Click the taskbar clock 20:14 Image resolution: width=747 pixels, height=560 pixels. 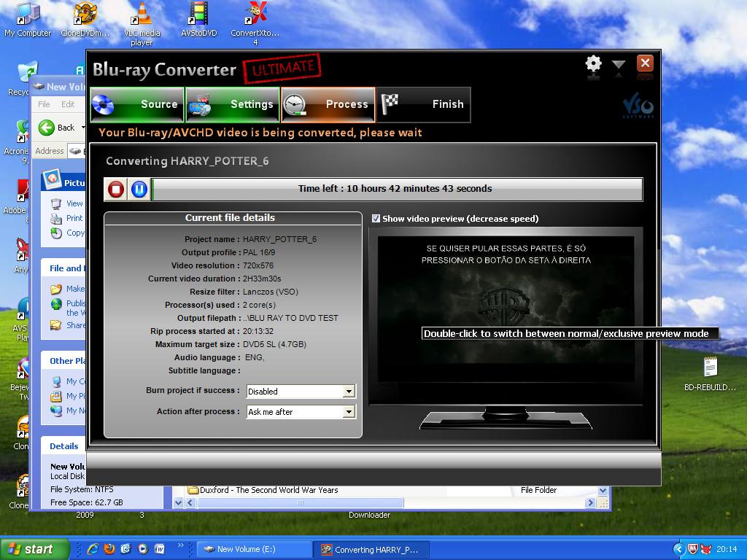(x=727, y=550)
